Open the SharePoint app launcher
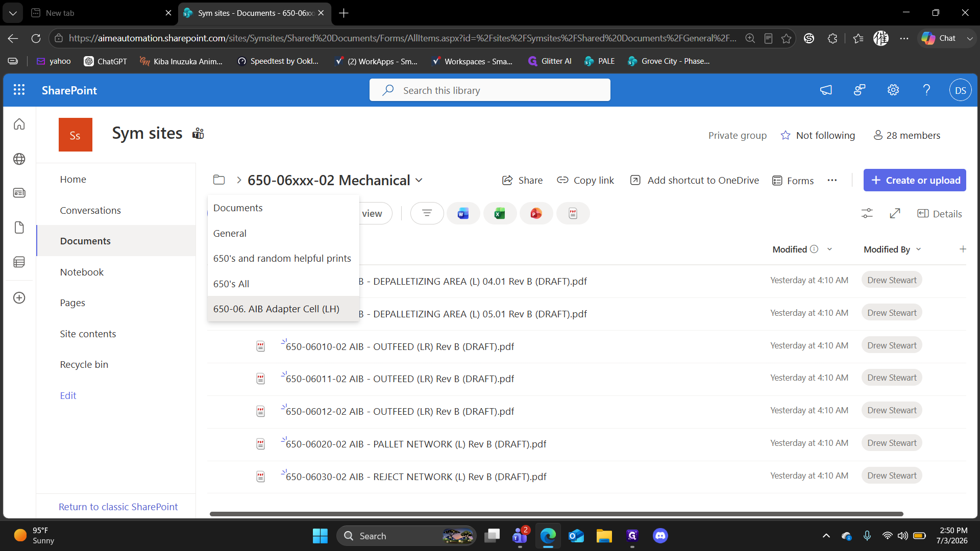 (19, 90)
